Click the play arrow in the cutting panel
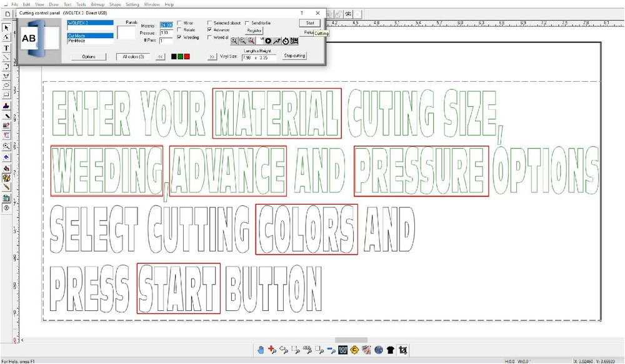This screenshot has width=625, height=364. click(267, 41)
